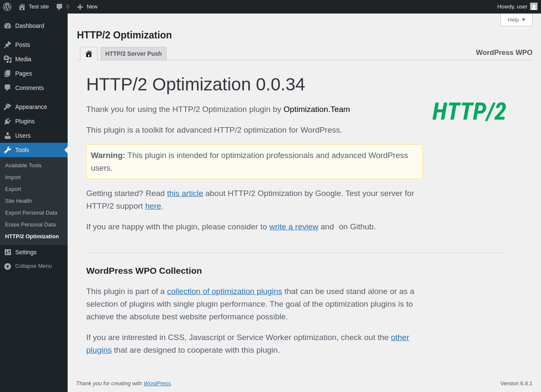Click the Collapse Menu arrow icon
Image resolution: width=541 pixels, height=392 pixels.
[x=8, y=266]
